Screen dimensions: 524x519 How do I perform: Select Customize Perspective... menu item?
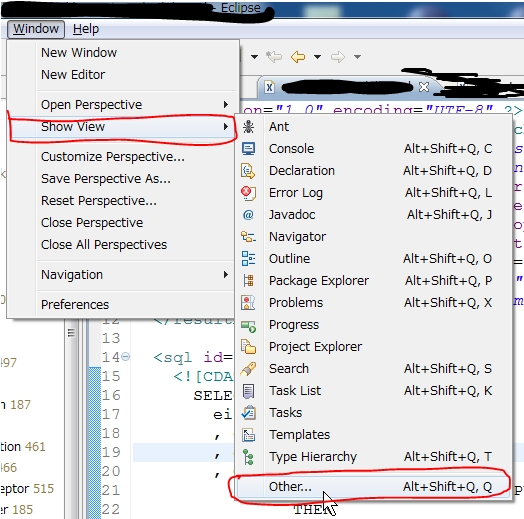click(x=113, y=157)
